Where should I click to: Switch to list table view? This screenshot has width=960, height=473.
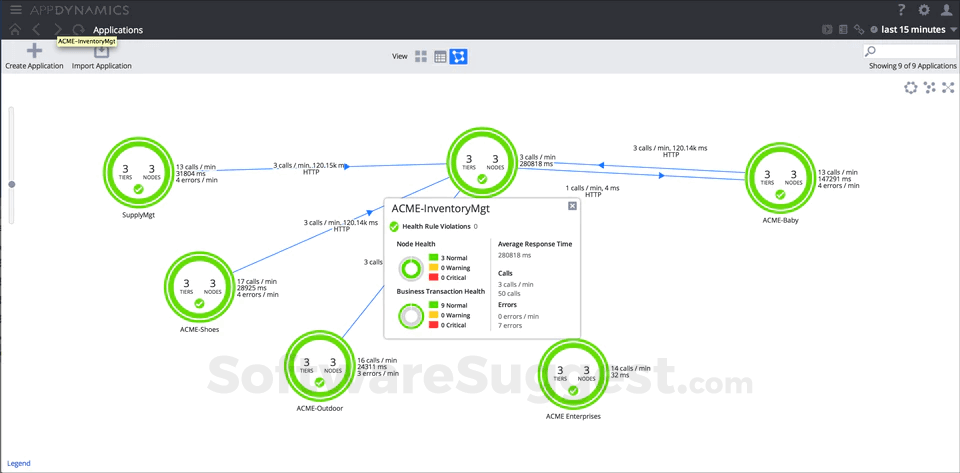tap(440, 56)
